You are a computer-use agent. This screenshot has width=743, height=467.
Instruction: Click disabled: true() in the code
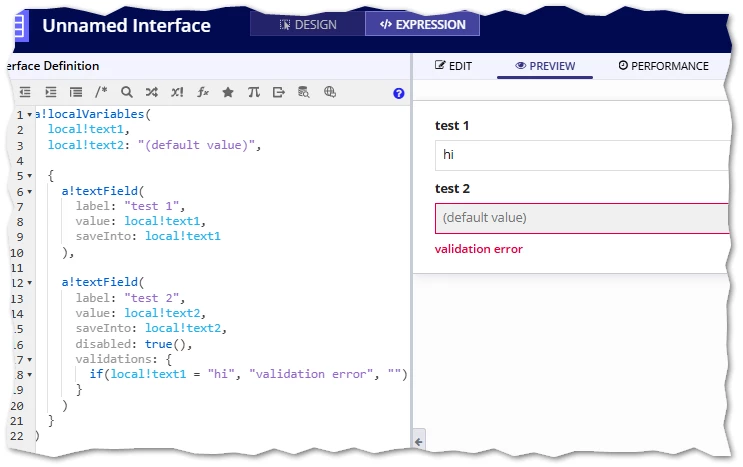click(134, 344)
